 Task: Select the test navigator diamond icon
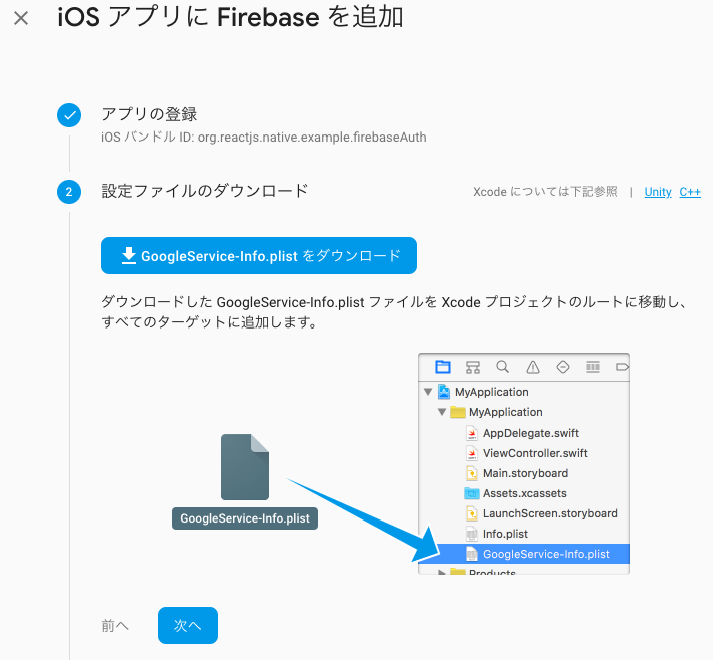point(563,367)
